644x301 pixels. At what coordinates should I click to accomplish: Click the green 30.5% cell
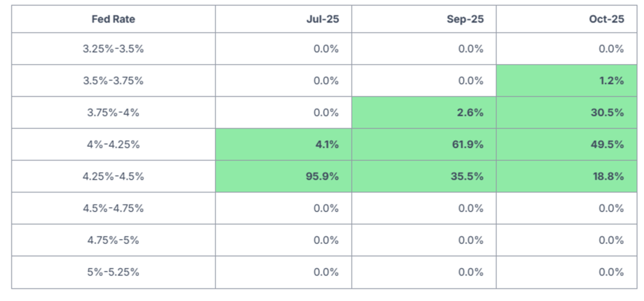click(607, 112)
